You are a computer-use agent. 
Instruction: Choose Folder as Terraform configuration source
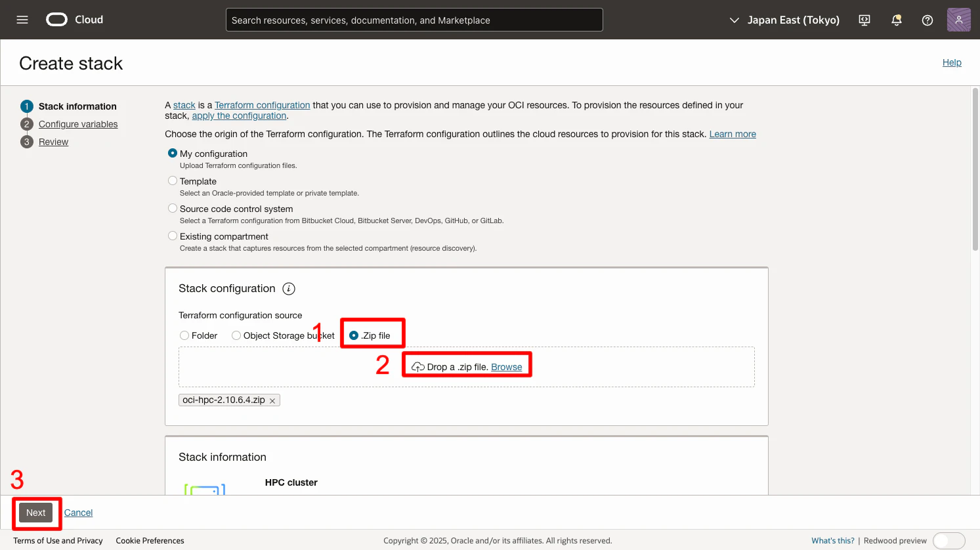184,335
